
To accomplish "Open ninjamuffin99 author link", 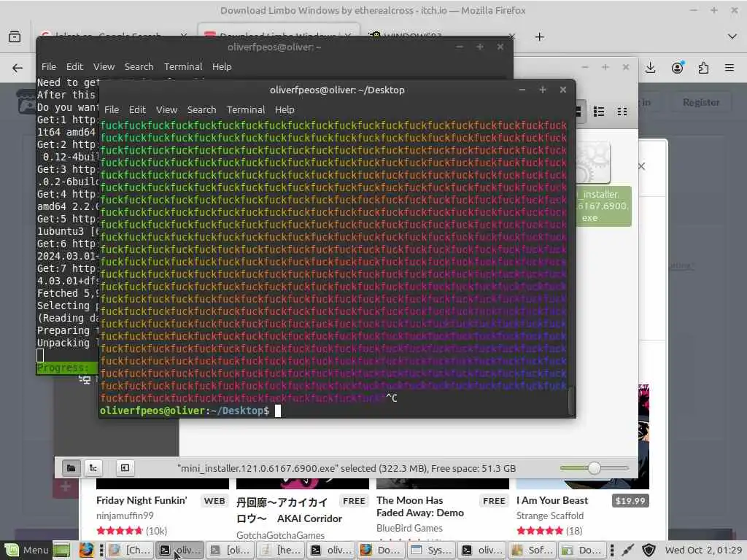I will pyautogui.click(x=125, y=516).
